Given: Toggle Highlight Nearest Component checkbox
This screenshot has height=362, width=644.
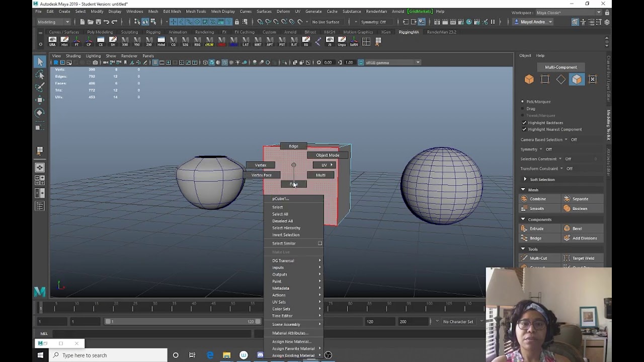Looking at the screenshot, I should (524, 129).
